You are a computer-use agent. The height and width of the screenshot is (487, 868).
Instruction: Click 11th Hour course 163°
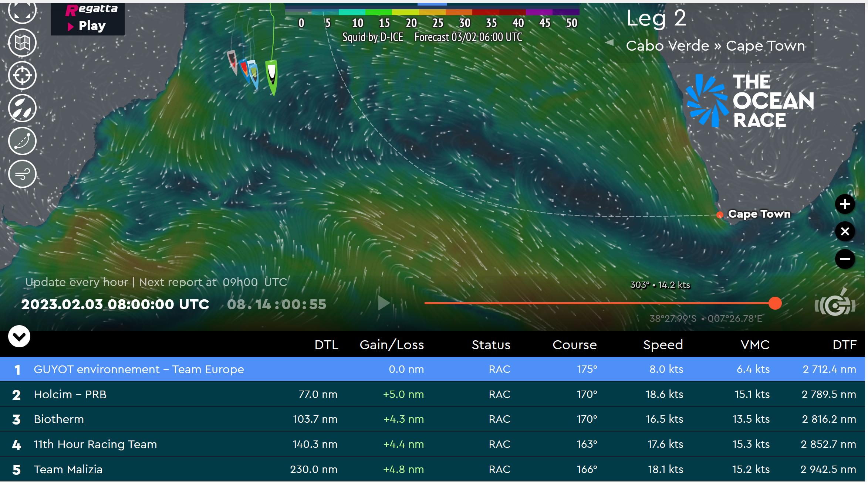coord(587,444)
